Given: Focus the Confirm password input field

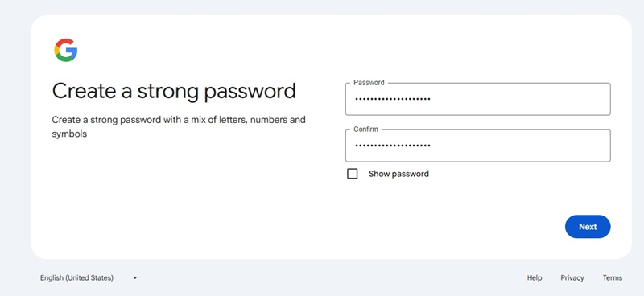Looking at the screenshot, I should pos(478,146).
